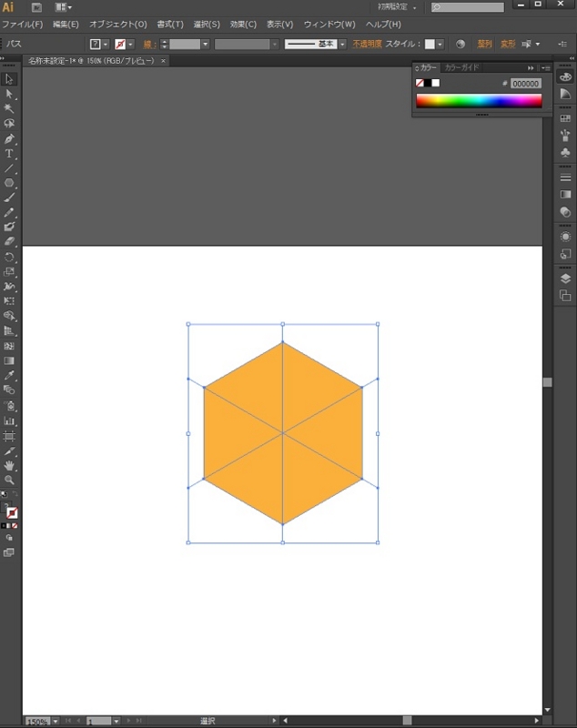Open the zoom level 150% dropdown
577x728 pixels.
click(56, 721)
